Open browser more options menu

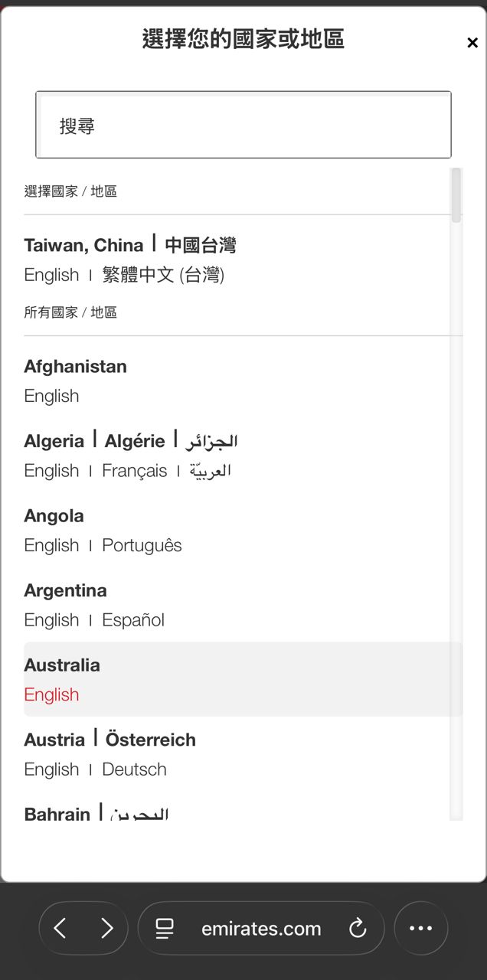(420, 929)
